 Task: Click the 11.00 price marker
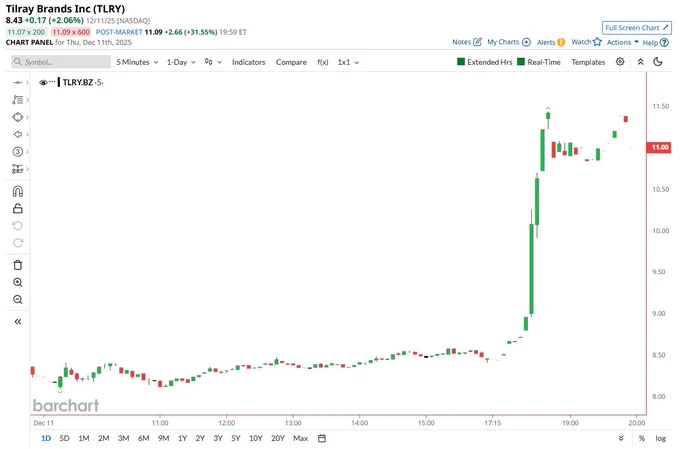[x=659, y=147]
